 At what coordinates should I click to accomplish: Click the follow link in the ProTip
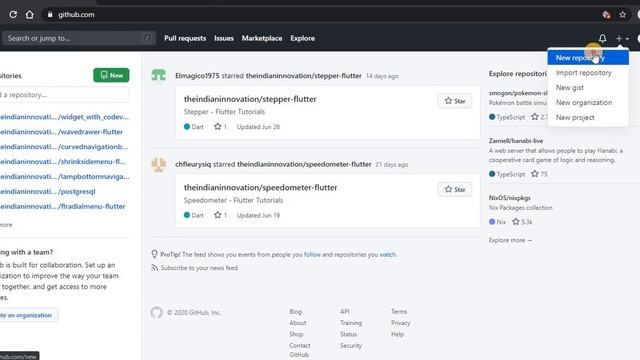[x=312, y=254]
